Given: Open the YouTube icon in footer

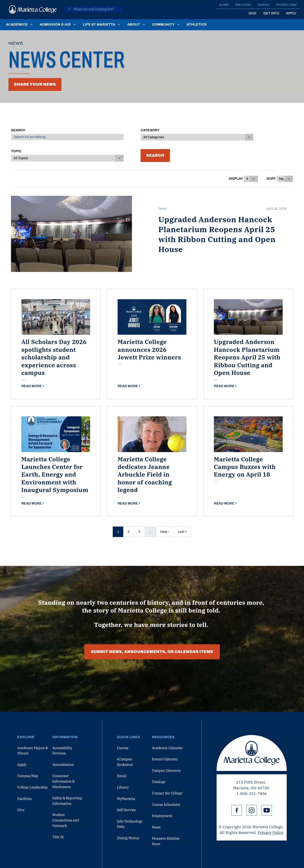Looking at the screenshot, I should click(267, 810).
